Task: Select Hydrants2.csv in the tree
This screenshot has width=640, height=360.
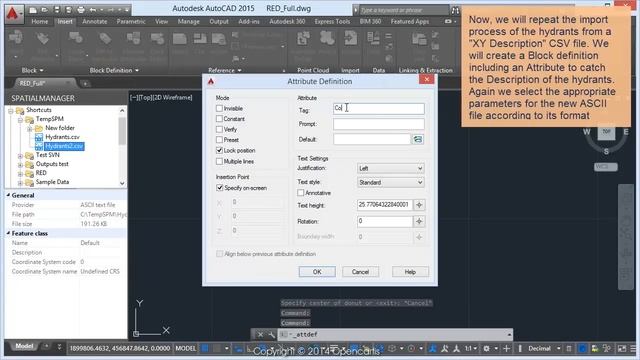Action: (x=64, y=146)
